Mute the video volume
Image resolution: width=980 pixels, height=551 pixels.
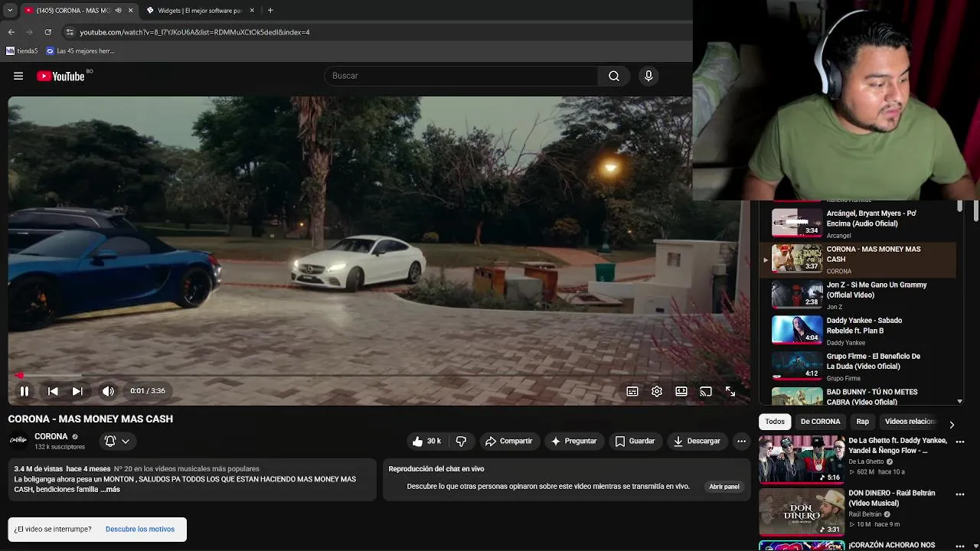tap(108, 391)
